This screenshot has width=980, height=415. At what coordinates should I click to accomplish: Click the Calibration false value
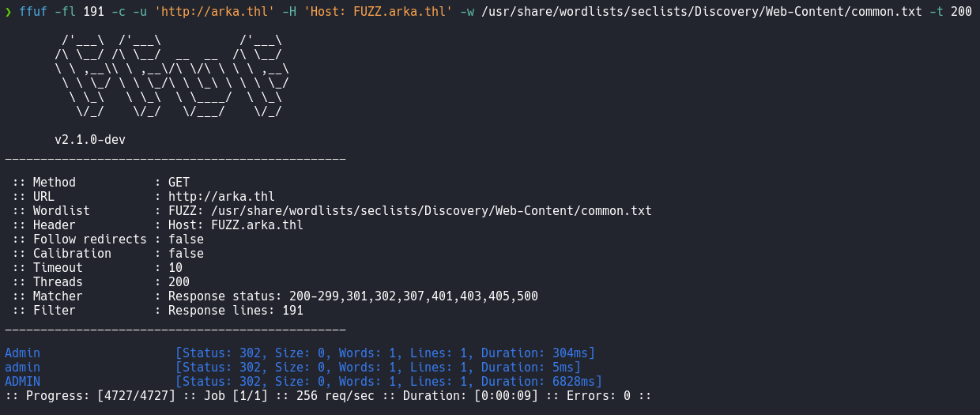pos(186,254)
